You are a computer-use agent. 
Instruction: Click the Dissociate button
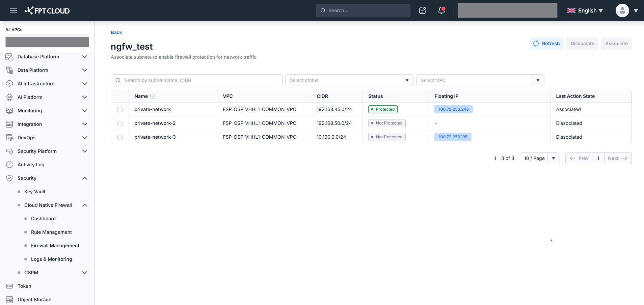(582, 44)
